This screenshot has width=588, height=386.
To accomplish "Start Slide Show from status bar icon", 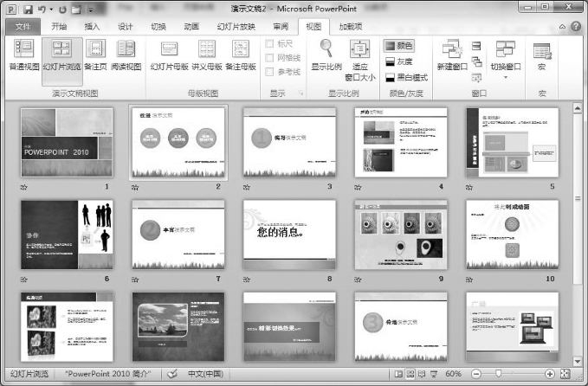I will tap(434, 374).
